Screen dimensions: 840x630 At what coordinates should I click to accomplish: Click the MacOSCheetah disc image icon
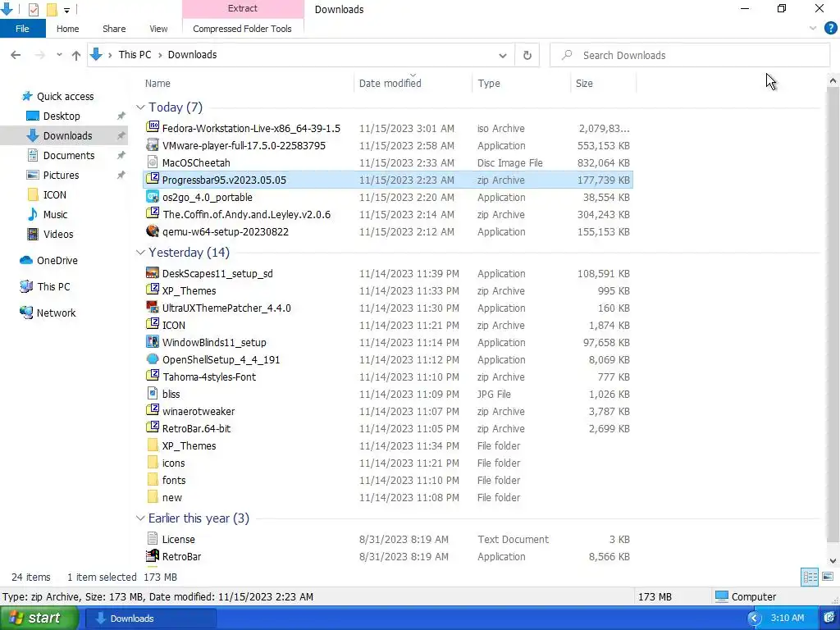(153, 162)
